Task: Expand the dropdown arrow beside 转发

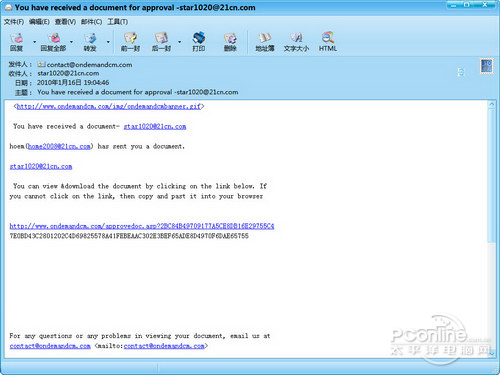Action: tap(108, 42)
